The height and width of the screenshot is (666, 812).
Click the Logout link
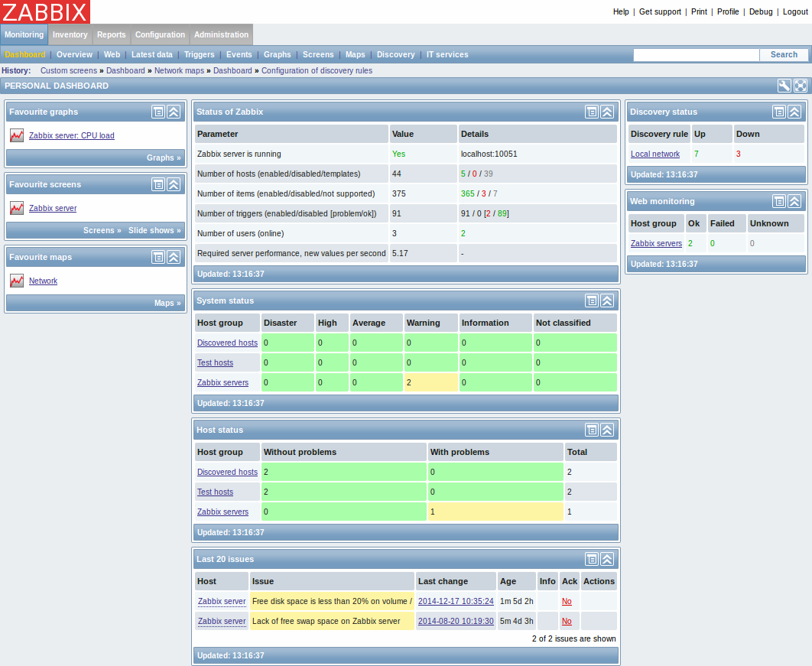pyautogui.click(x=795, y=12)
